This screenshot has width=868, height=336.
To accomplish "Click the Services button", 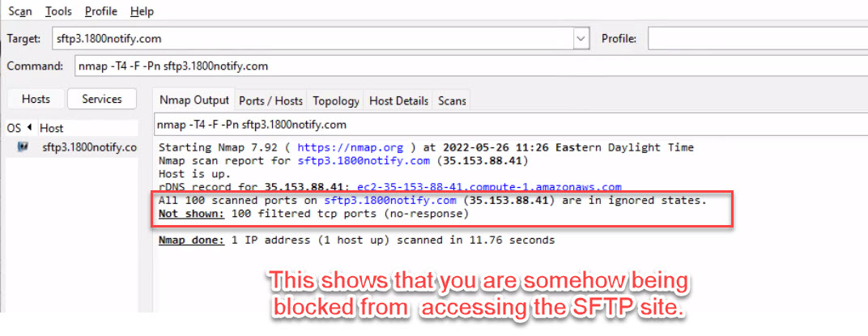I will click(102, 99).
